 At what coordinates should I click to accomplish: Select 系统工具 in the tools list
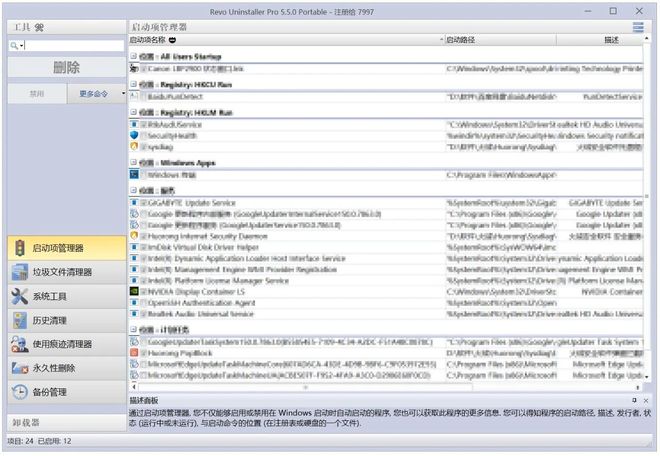[x=67, y=296]
